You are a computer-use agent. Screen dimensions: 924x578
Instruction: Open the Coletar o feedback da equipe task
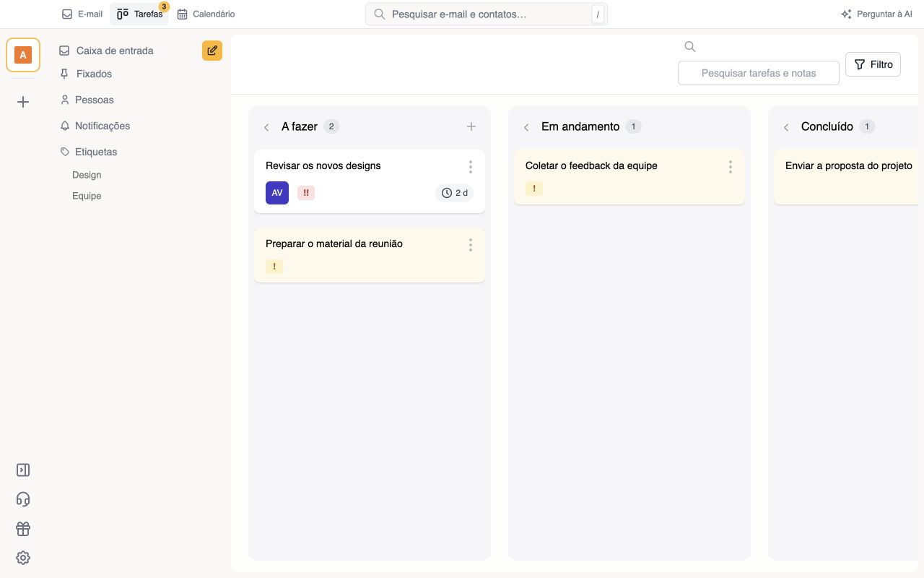pyautogui.click(x=629, y=177)
